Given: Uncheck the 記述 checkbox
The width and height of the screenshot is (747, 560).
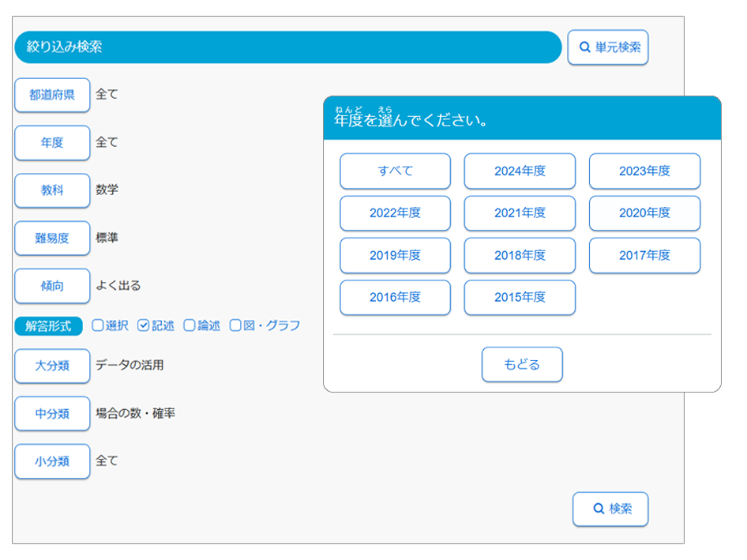Looking at the screenshot, I should pos(144,325).
